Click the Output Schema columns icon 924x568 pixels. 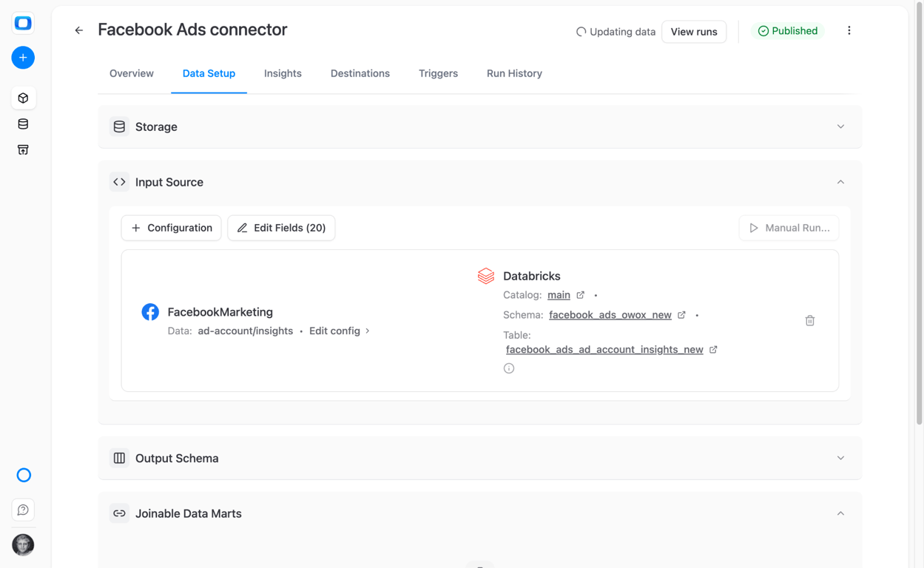(x=119, y=458)
